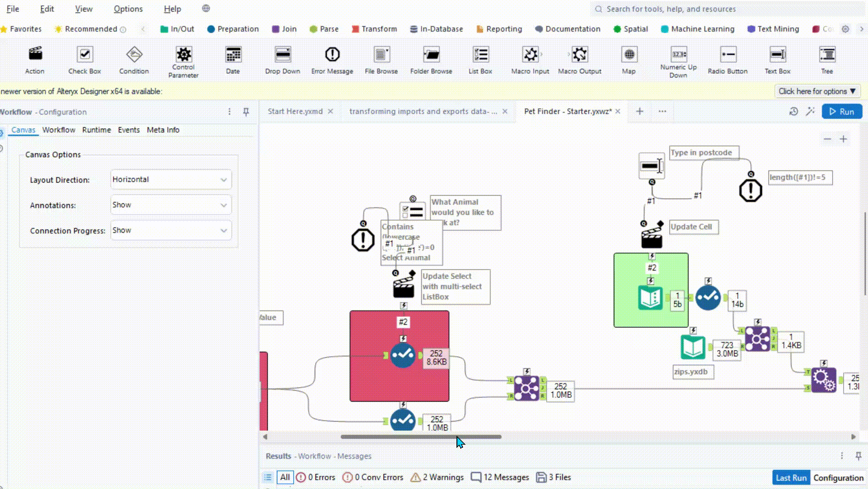Viewport: 868px width, 489px height.
Task: Select the Error Message tool in palette
Action: pos(332,54)
